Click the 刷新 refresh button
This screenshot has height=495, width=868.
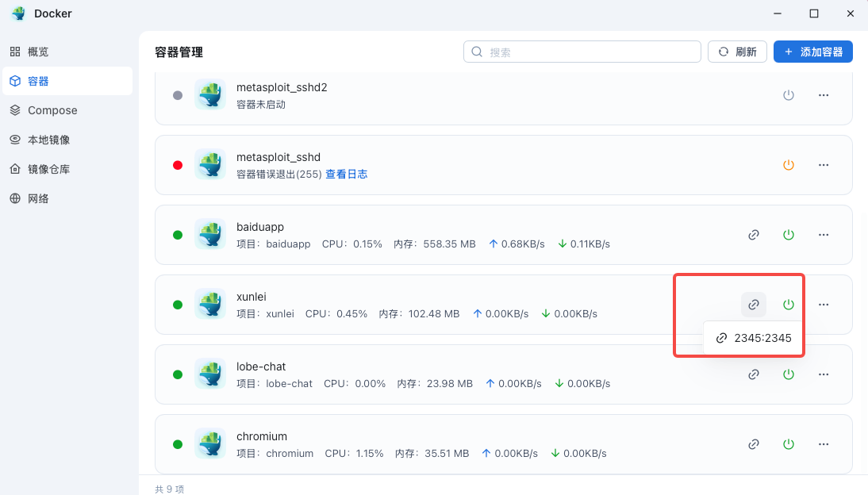[737, 52]
